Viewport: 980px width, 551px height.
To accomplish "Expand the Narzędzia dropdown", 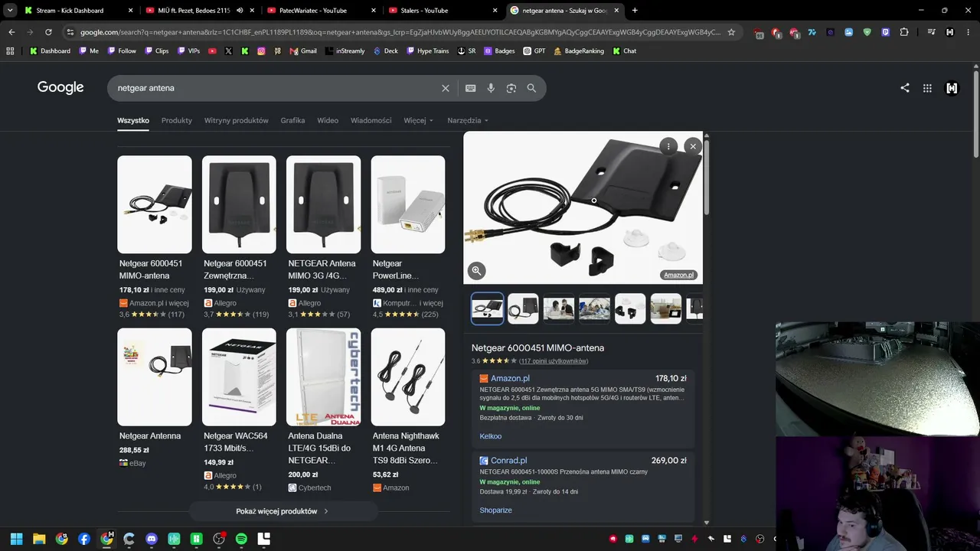I will click(x=468, y=121).
